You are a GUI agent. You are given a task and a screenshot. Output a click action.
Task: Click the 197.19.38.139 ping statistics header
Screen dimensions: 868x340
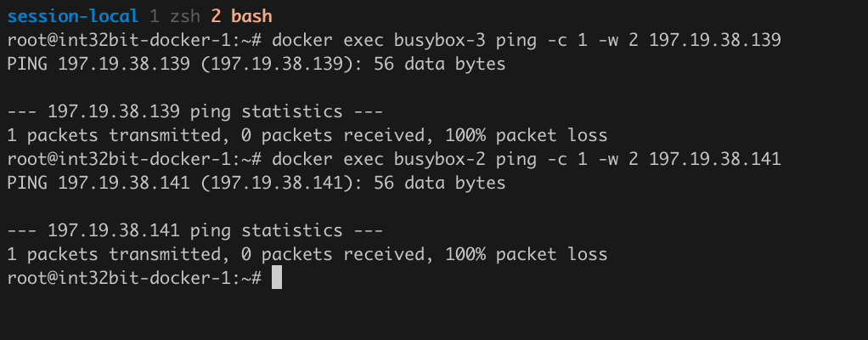click(x=194, y=112)
